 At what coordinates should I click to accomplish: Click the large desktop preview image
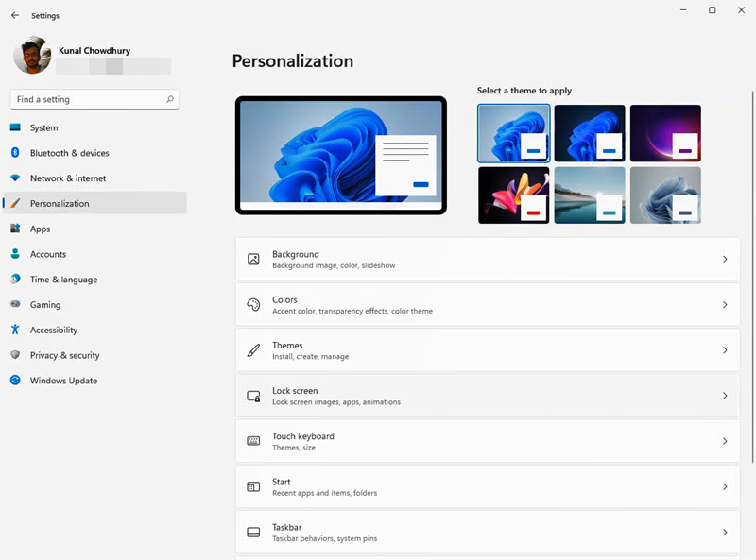[x=341, y=155]
